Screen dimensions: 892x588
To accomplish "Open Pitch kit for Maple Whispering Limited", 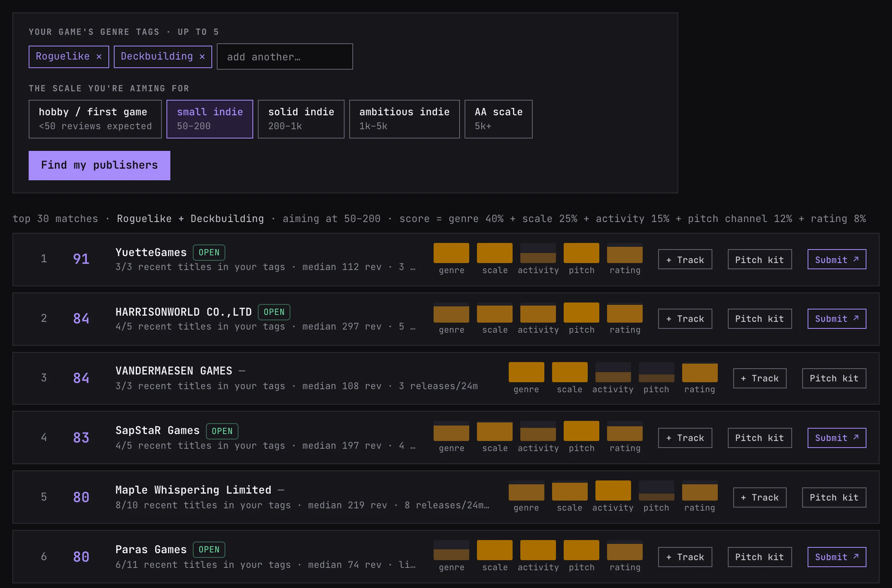I will click(x=834, y=497).
